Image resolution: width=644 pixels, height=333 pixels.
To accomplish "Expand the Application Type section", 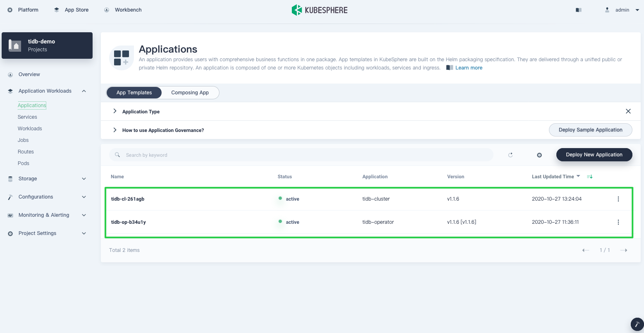I will [x=115, y=111].
